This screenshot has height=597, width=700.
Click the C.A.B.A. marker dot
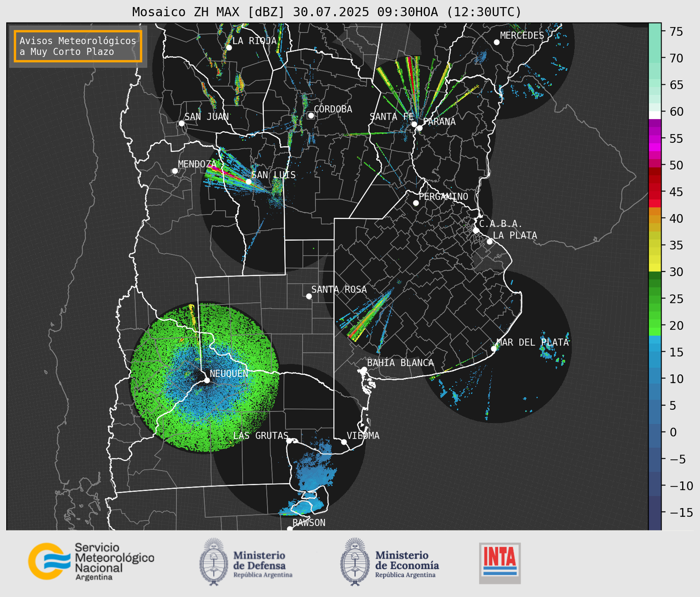coord(476,230)
